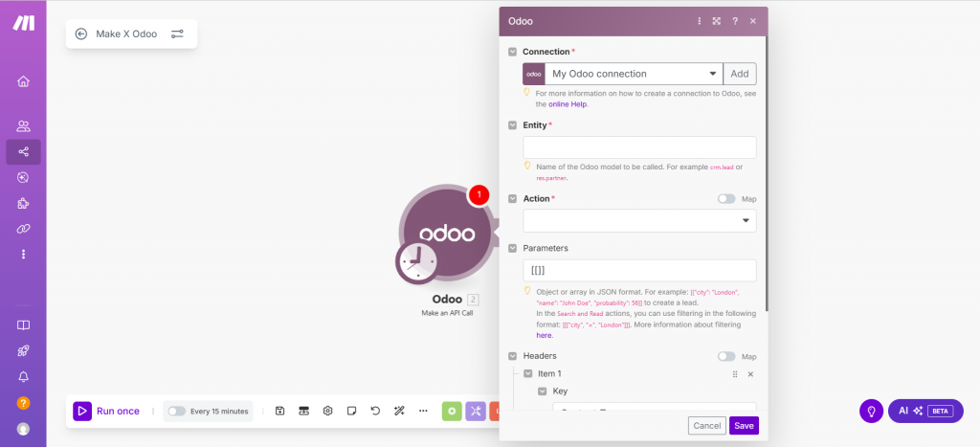Toggle Every 15 minutes scheduling
The width and height of the screenshot is (980, 447).
coord(177,412)
